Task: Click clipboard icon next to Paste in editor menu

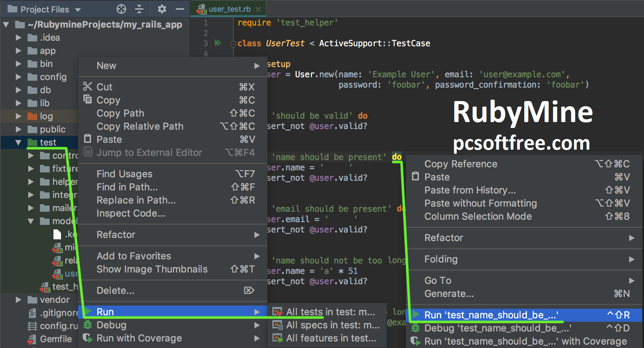Action: click(x=416, y=177)
